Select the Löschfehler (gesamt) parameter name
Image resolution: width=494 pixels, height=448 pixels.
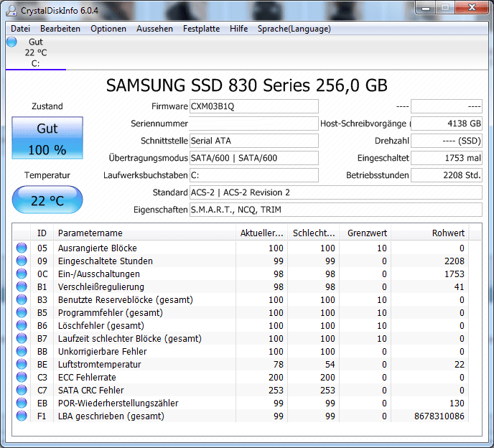pyautogui.click(x=101, y=326)
